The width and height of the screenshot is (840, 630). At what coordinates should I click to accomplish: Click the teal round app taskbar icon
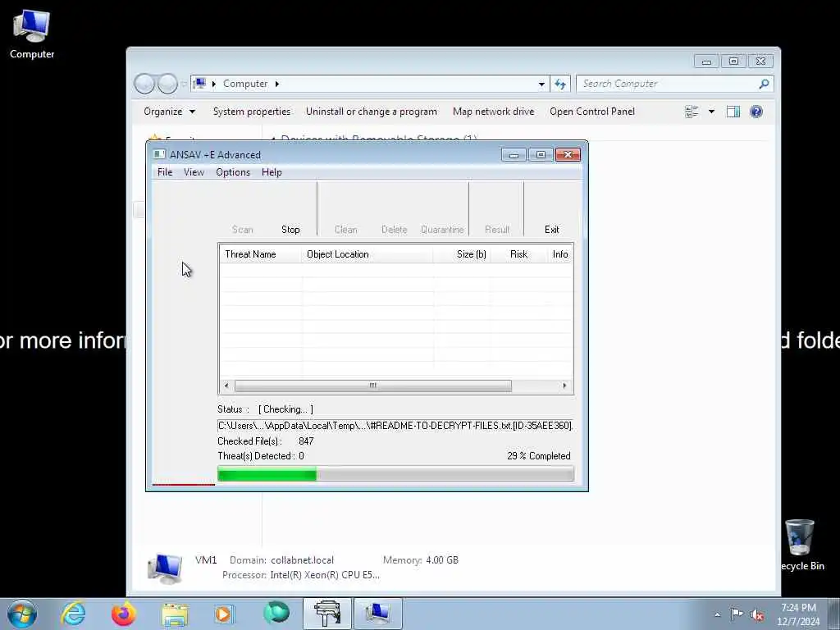pos(276,614)
